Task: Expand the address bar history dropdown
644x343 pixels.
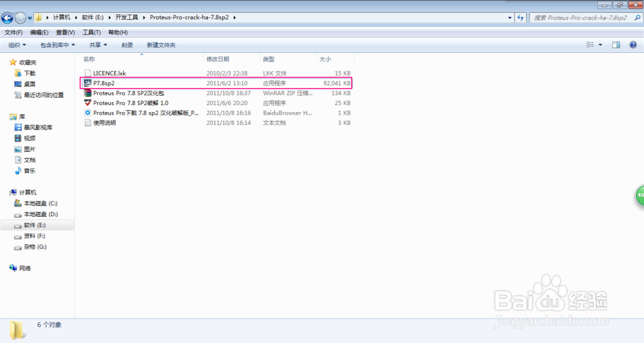Action: (x=509, y=17)
